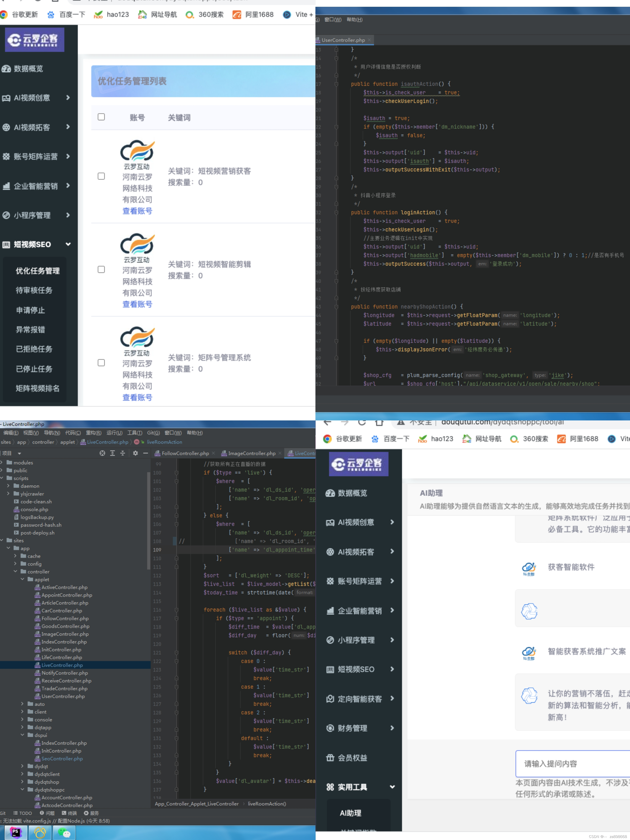
Task: Expand the dydqt folder in project tree
Action: (x=22, y=766)
